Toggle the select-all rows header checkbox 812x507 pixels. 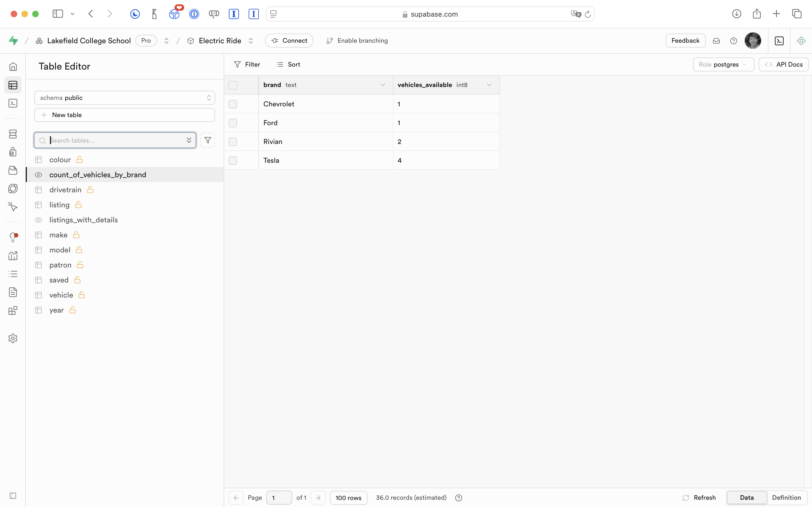coord(233,85)
